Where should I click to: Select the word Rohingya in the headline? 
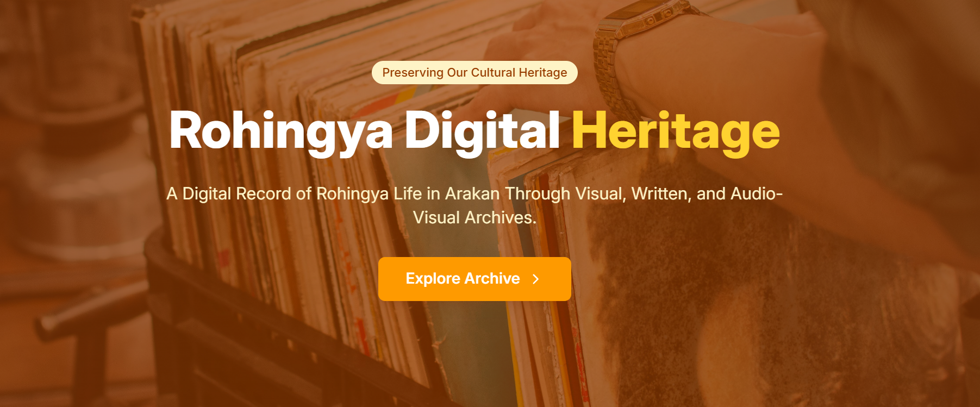[280, 131]
